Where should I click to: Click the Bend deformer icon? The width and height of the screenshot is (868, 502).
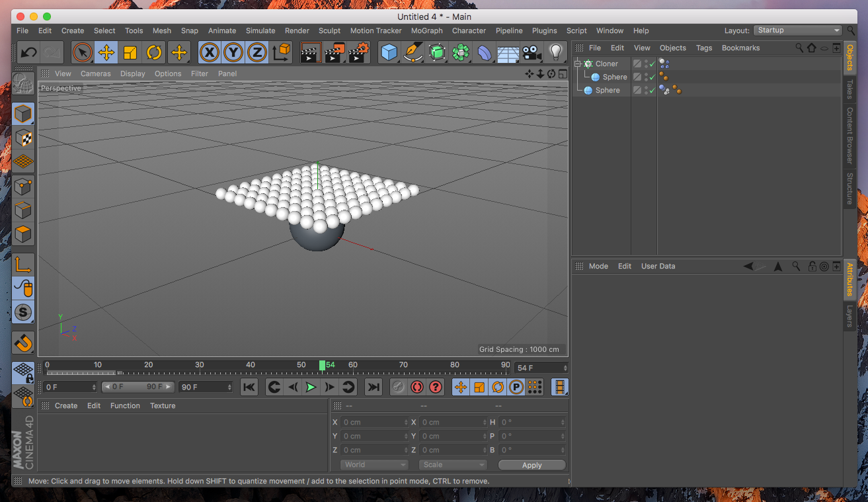coord(485,52)
